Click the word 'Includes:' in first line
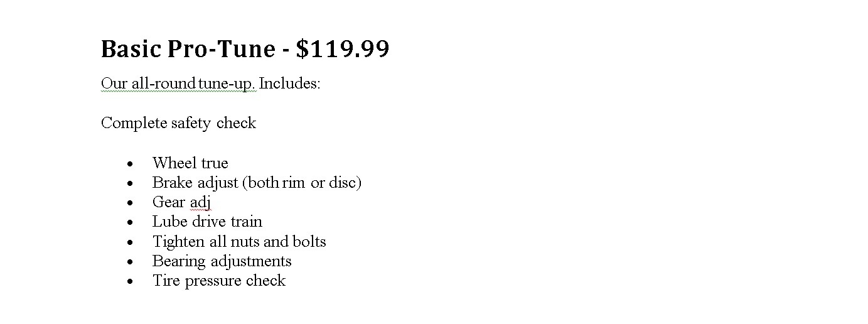This screenshot has width=868, height=324. pyautogui.click(x=290, y=84)
